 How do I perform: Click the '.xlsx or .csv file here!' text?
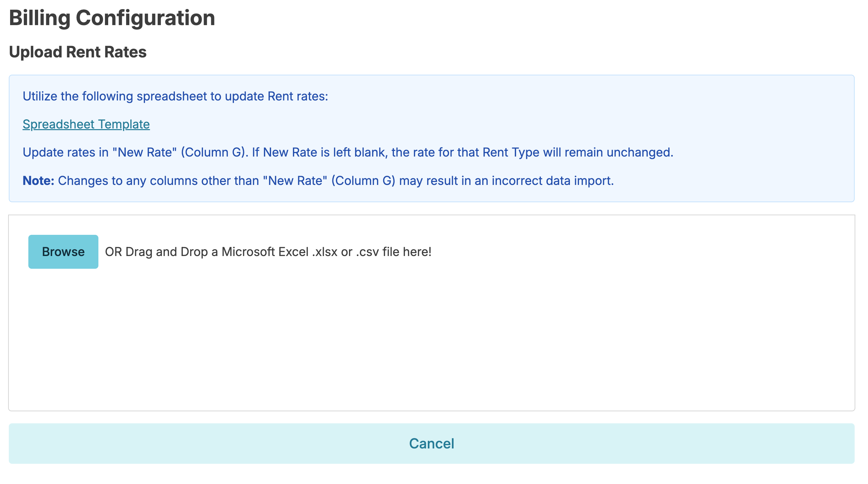371,251
